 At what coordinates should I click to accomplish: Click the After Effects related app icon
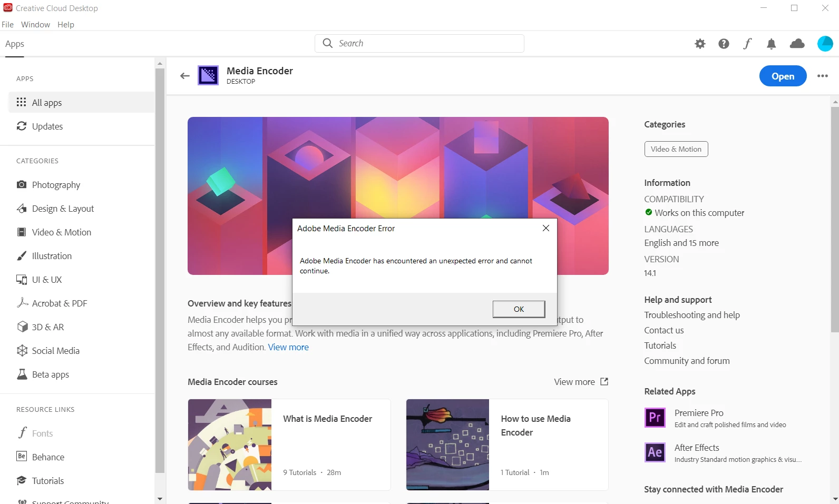coord(655,452)
